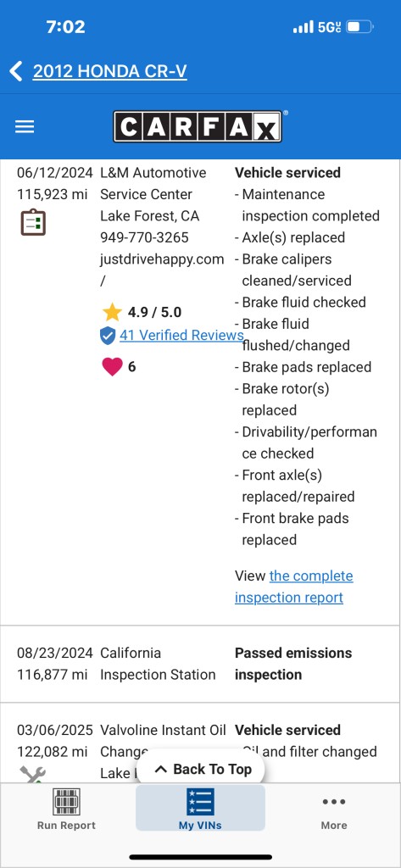Tap the clipboard inspection icon
The width and height of the screenshot is (401, 868).
tap(33, 222)
